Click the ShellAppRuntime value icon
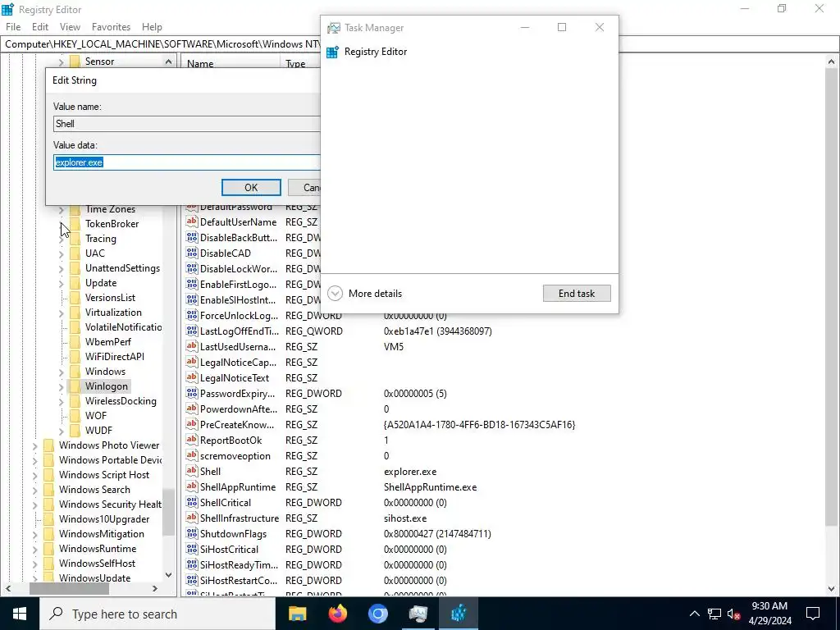Viewport: 840px width, 630px height. pos(191,487)
